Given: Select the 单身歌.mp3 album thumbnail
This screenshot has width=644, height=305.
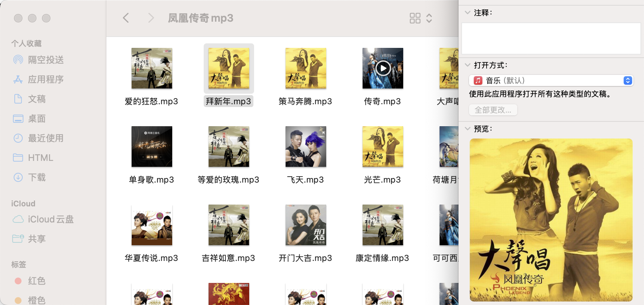Looking at the screenshot, I should 152,147.
